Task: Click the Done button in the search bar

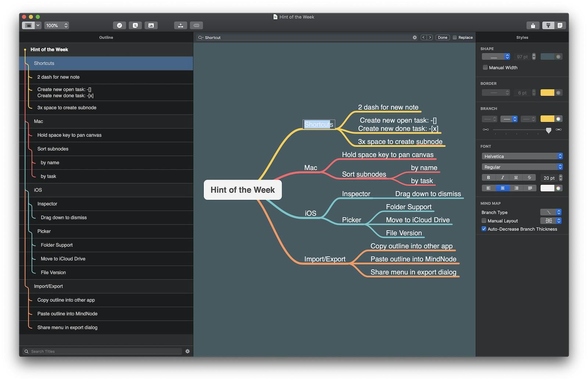Action: coord(442,38)
